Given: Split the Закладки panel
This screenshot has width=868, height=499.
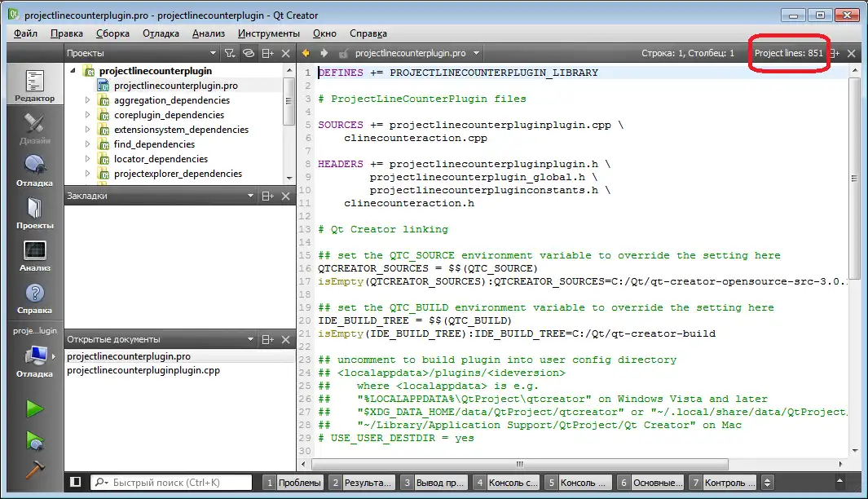Looking at the screenshot, I should 268,196.
